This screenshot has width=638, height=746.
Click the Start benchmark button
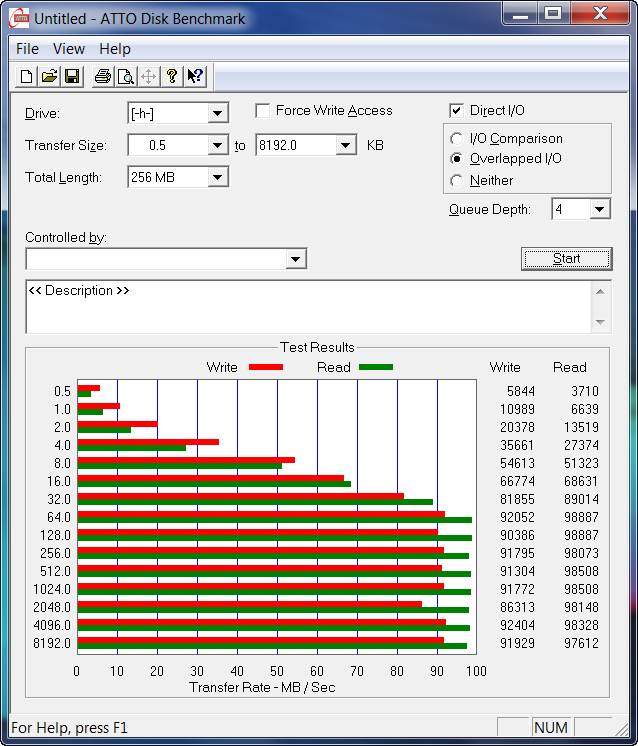click(567, 258)
